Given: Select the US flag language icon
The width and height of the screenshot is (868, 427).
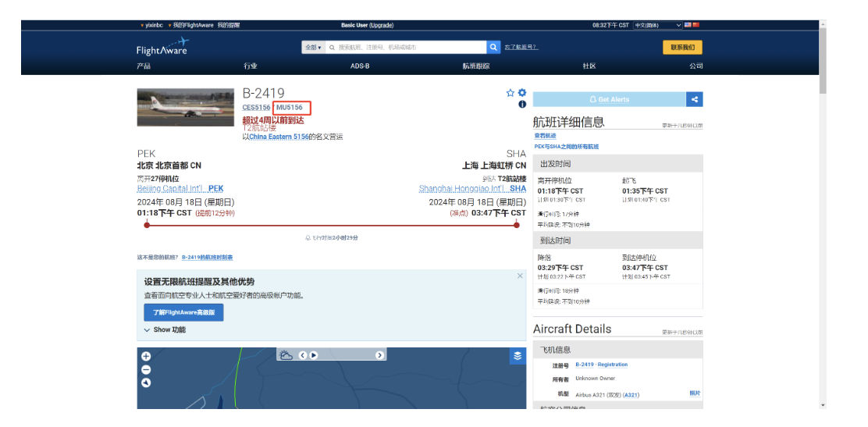Looking at the screenshot, I should point(688,25).
